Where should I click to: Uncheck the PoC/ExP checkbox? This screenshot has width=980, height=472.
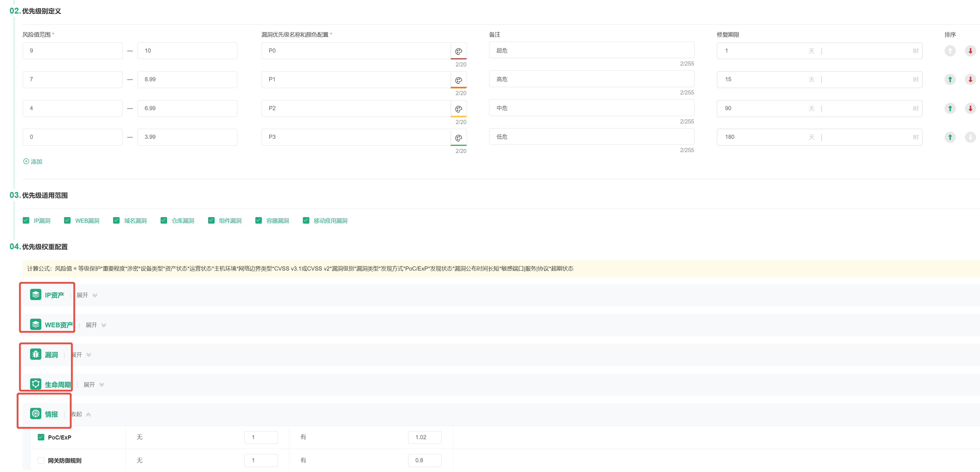[41, 437]
